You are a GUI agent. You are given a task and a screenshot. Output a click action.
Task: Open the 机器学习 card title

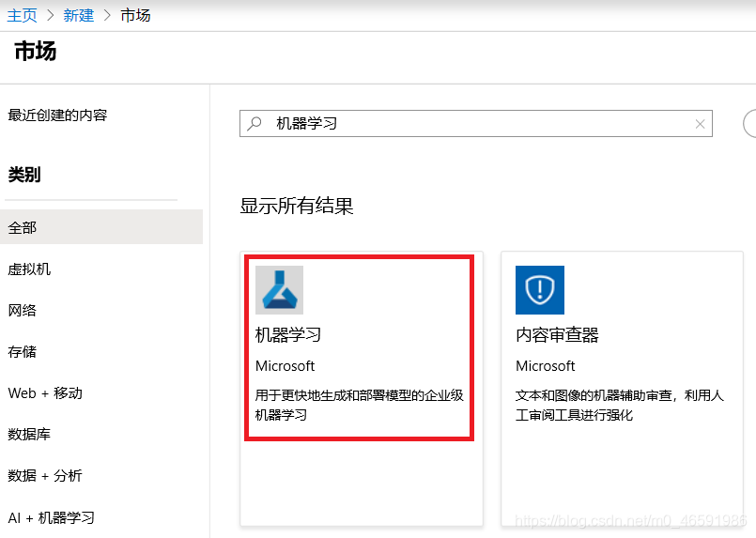pos(287,334)
